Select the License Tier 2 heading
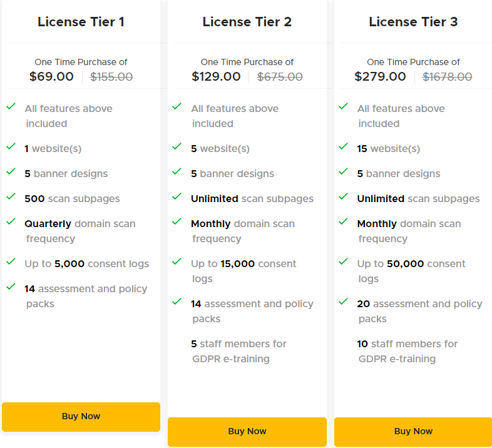The image size is (492, 448). coord(247,22)
